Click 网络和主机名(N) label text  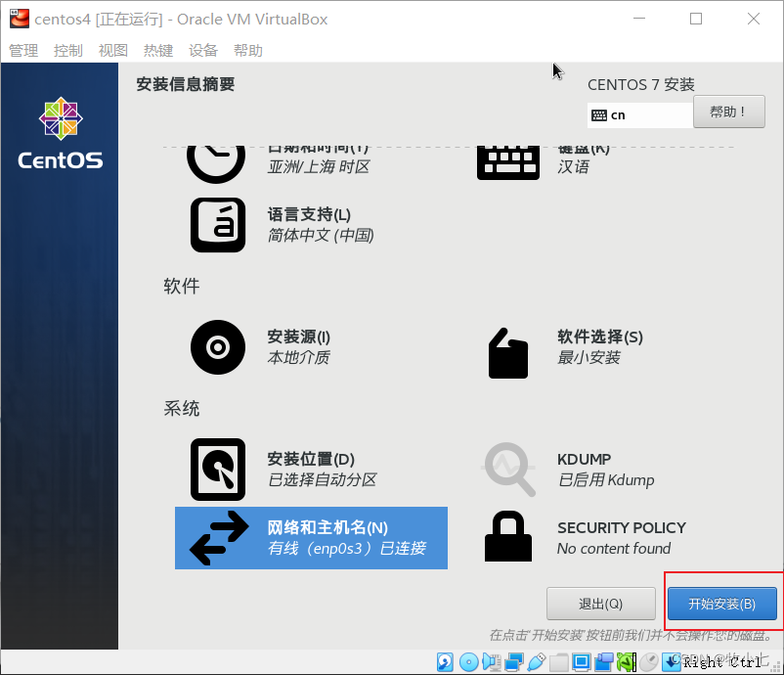click(x=327, y=527)
